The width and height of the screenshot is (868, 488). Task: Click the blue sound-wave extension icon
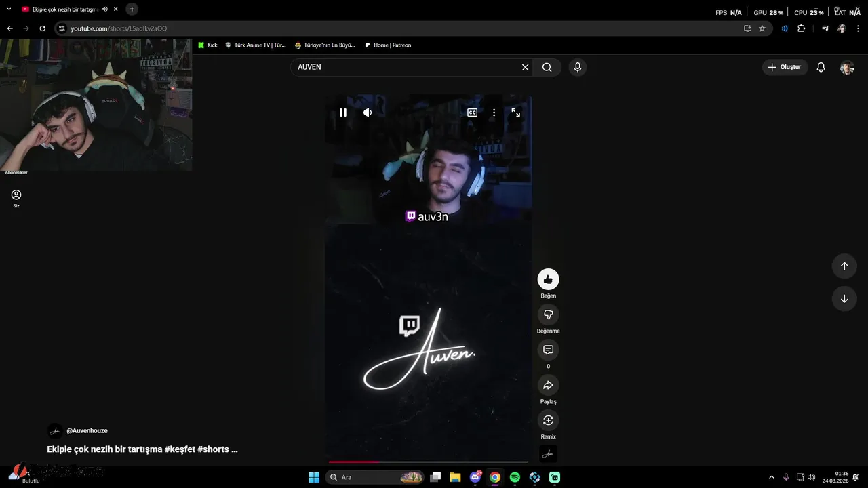click(x=785, y=28)
